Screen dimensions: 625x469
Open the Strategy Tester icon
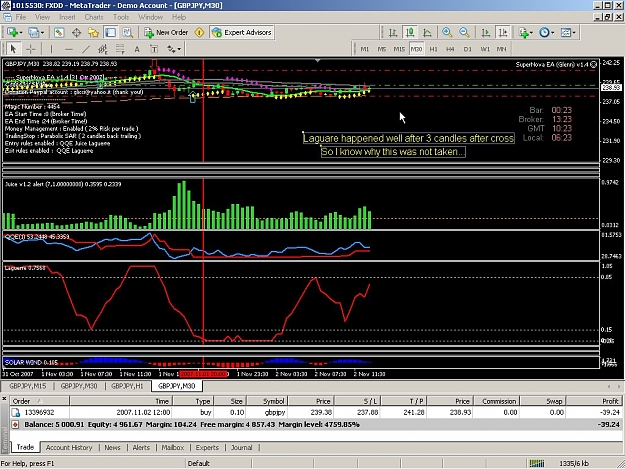coord(128,33)
